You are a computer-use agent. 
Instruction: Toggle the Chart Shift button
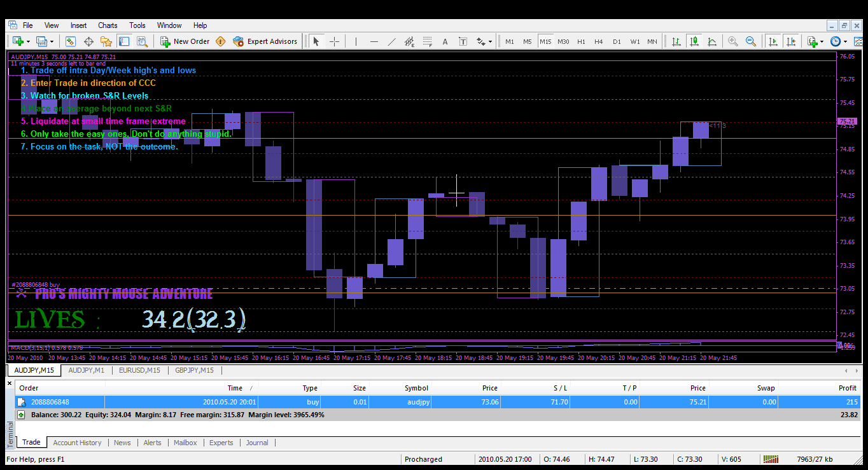[790, 41]
